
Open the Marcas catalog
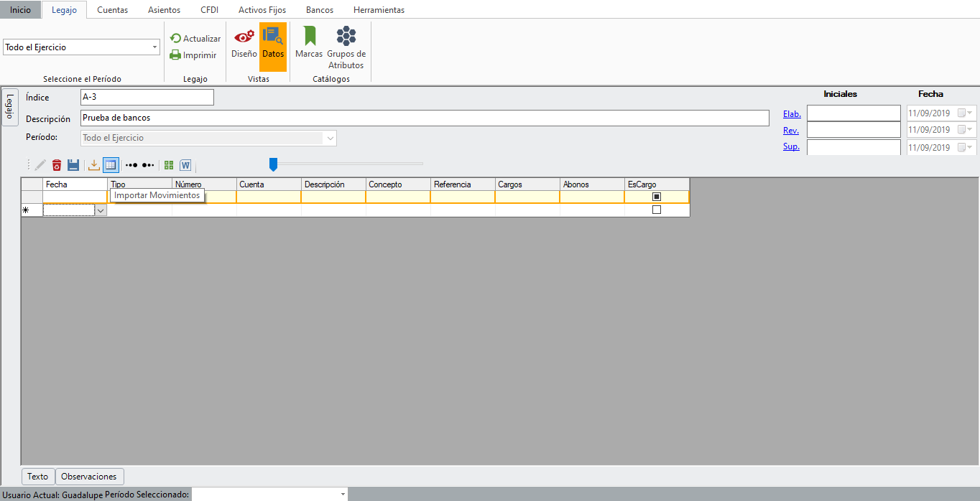point(309,42)
